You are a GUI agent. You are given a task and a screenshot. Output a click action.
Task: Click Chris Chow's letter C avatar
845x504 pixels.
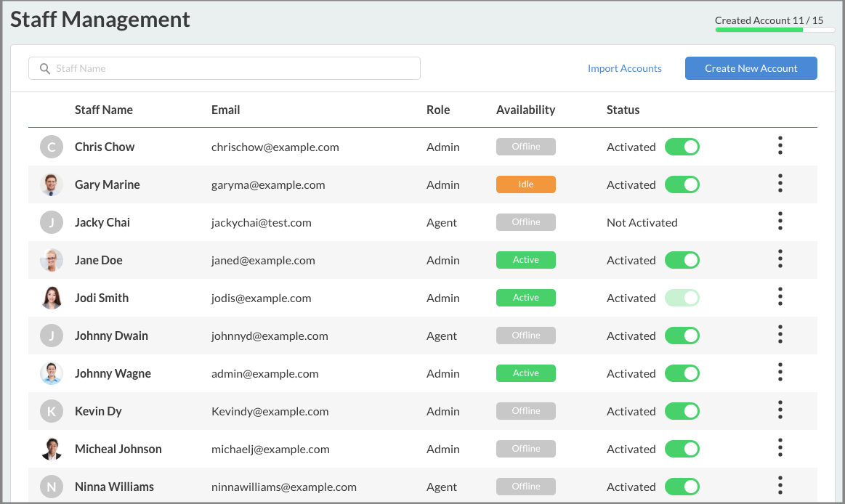(x=52, y=147)
